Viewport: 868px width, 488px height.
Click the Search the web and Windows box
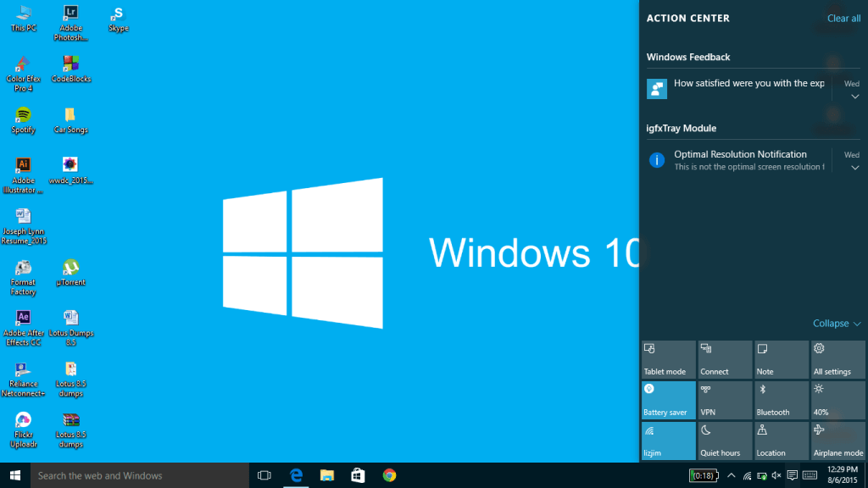[140, 475]
